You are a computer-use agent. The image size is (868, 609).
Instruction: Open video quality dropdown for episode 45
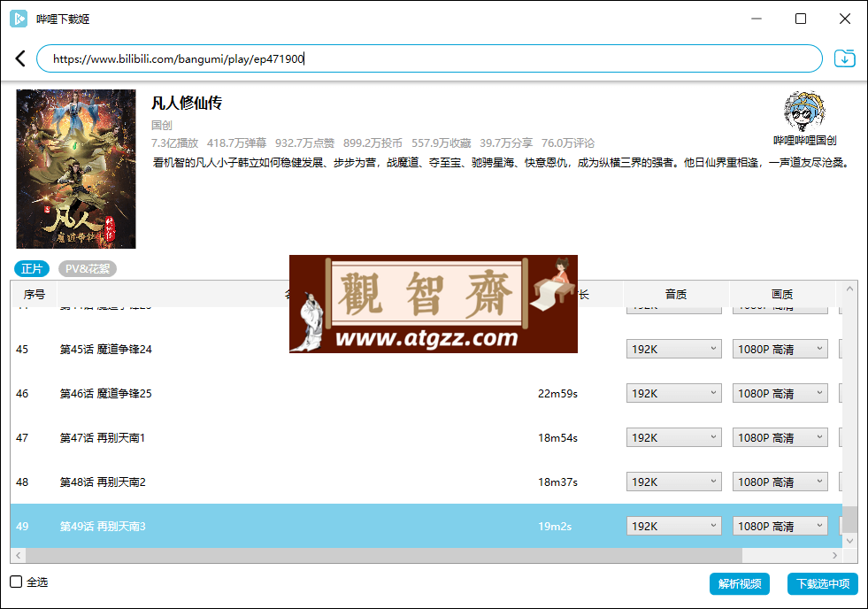pyautogui.click(x=780, y=349)
